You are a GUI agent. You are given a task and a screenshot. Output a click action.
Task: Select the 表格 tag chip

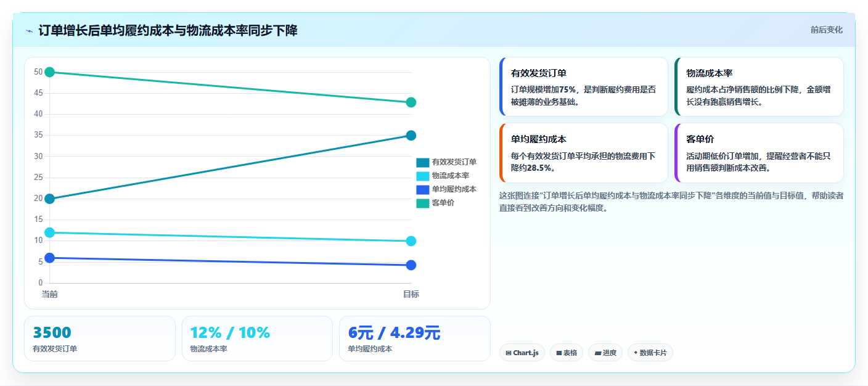(x=567, y=353)
